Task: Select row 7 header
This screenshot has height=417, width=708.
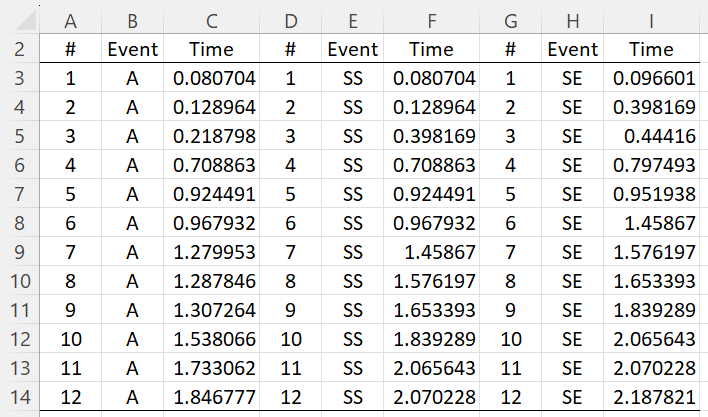Action: point(19,194)
